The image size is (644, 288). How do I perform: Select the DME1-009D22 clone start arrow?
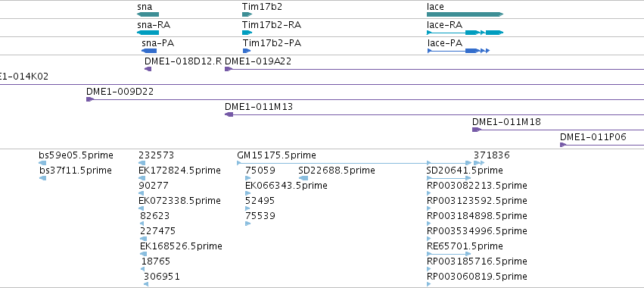pos(90,99)
